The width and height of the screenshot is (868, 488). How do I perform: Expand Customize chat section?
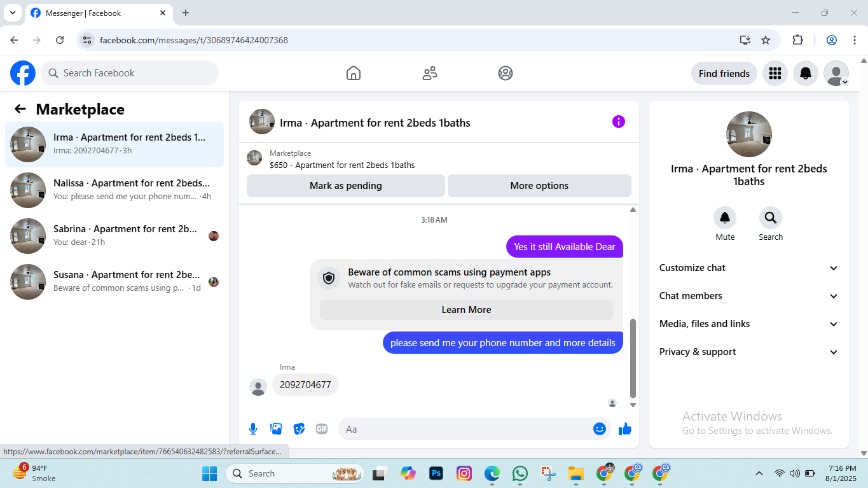tap(748, 268)
